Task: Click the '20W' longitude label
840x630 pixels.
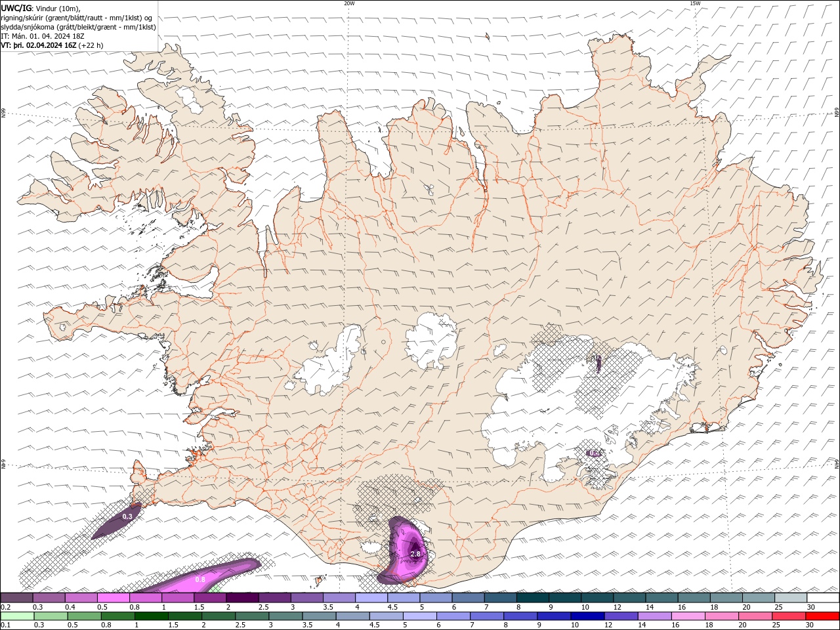Action: [349, 3]
